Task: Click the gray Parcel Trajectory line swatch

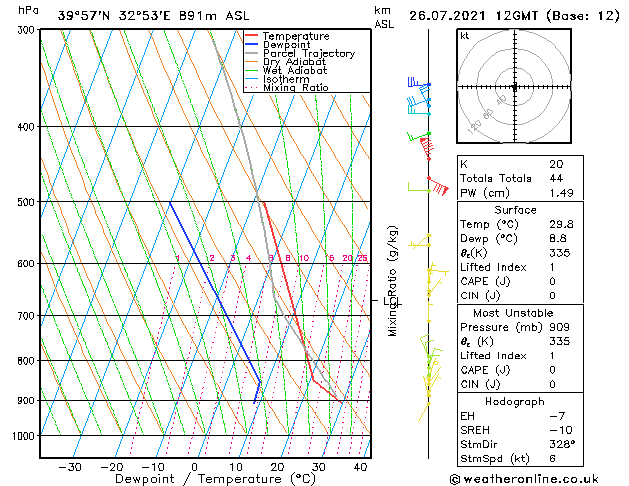Action: pos(252,53)
